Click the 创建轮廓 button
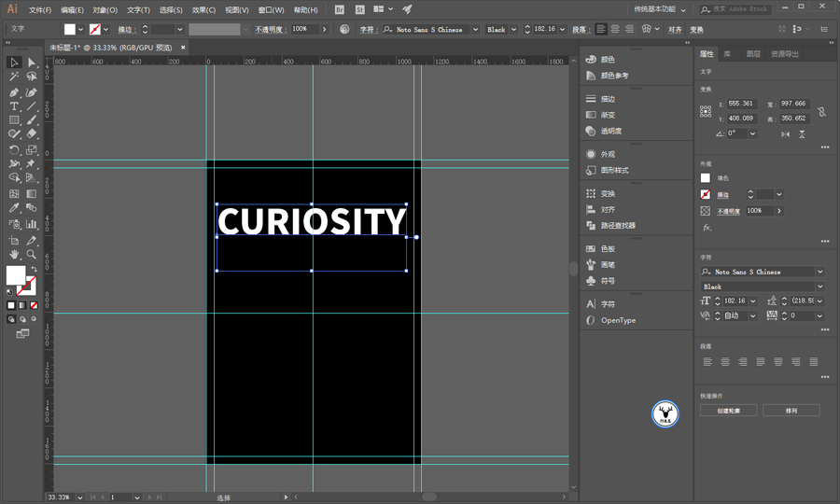This screenshot has width=840, height=504. point(728,411)
